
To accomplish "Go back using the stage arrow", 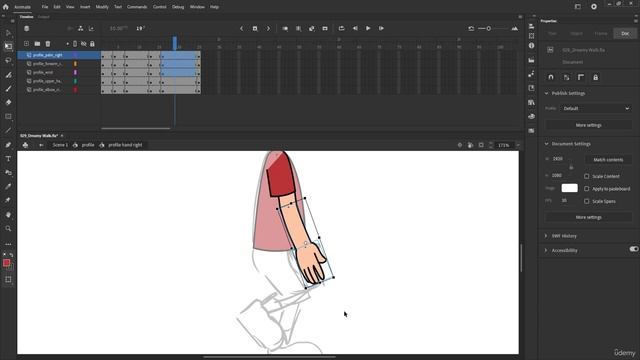I will pos(41,145).
